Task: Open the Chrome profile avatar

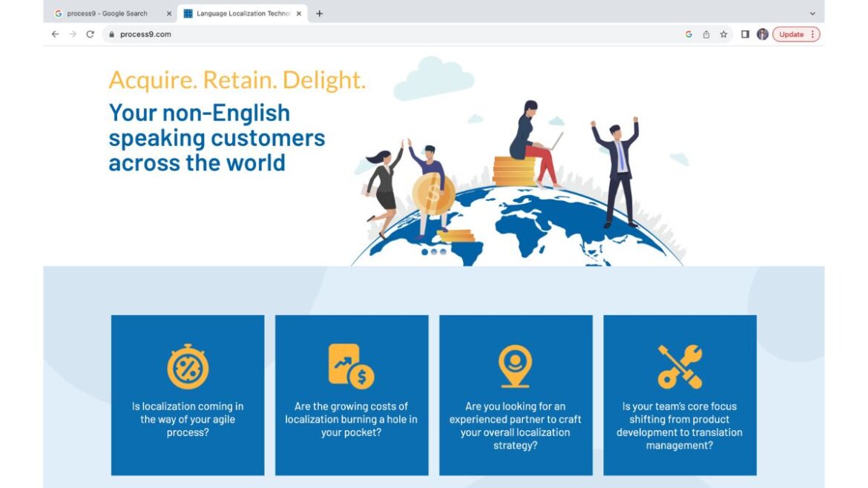Action: pos(762,34)
